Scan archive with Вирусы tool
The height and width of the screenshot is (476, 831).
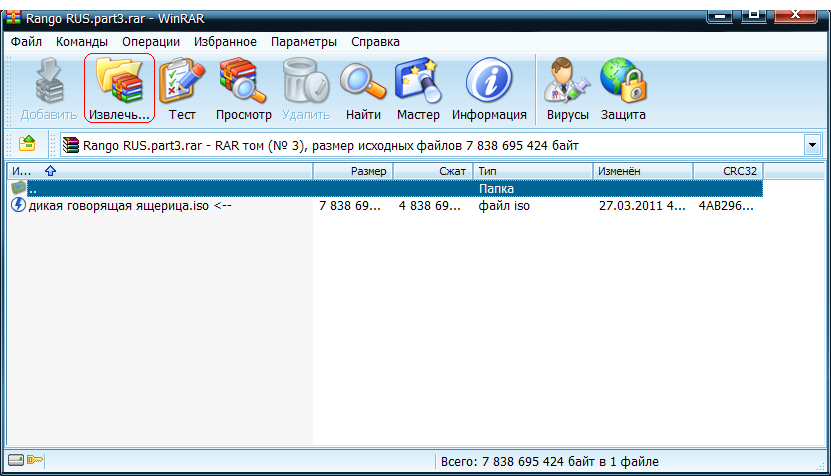pyautogui.click(x=567, y=82)
